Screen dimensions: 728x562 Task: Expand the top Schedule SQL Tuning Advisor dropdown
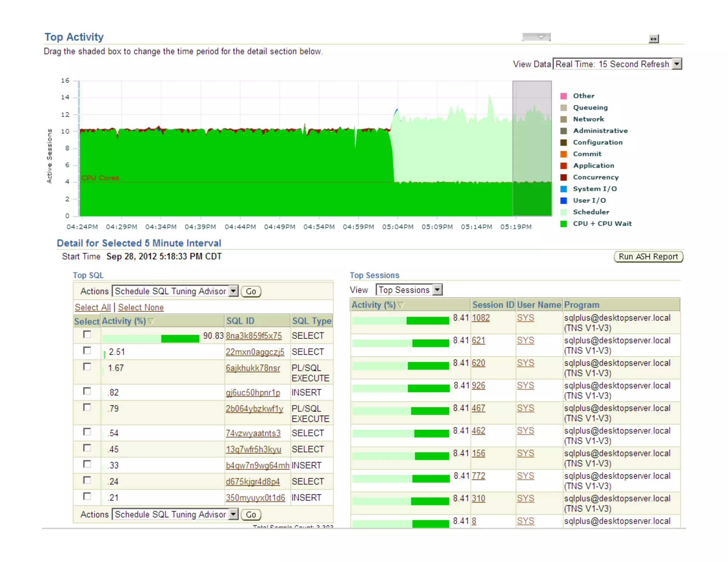pyautogui.click(x=233, y=291)
